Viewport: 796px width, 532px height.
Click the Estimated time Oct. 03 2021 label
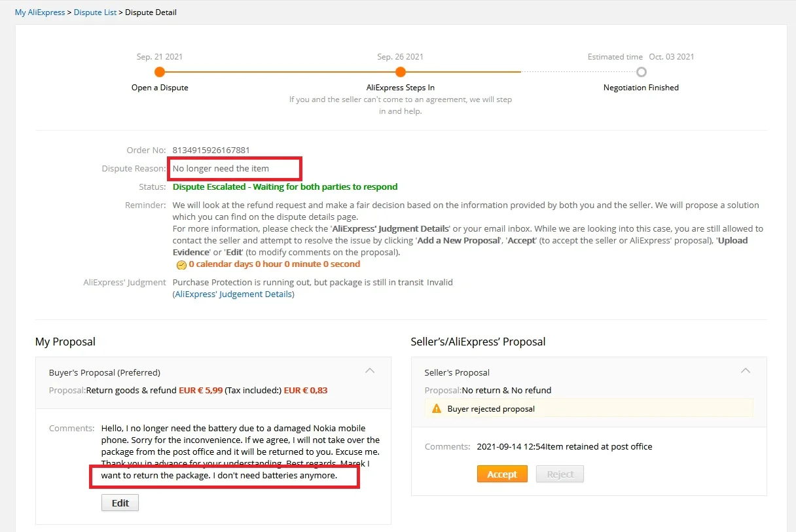click(x=641, y=57)
